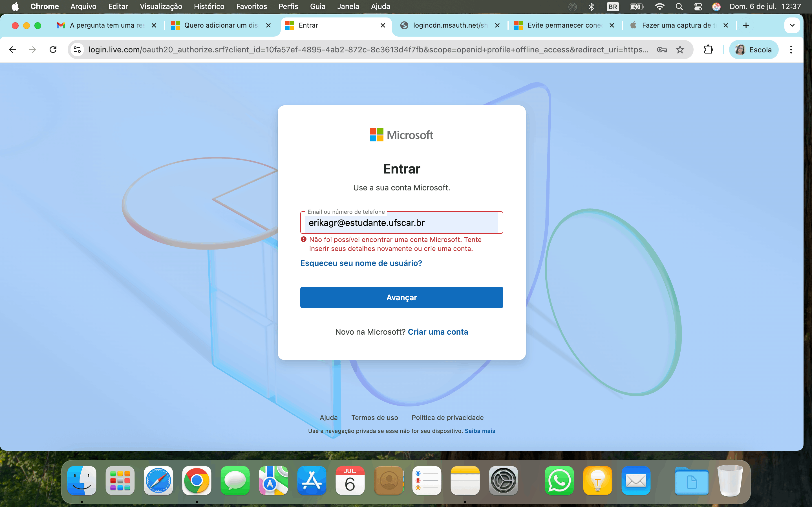Open WhatsApp from the Dock
This screenshot has width=812, height=507.
pyautogui.click(x=559, y=480)
